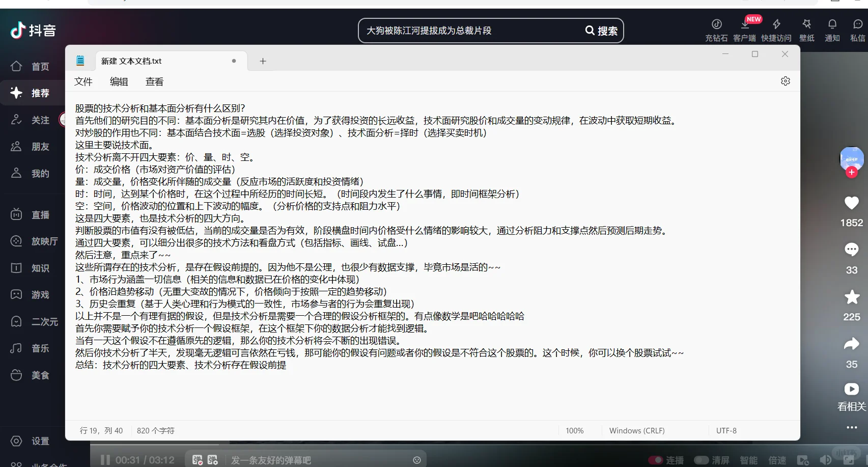868x467 pixels.
Task: Select 推荐 in the Douyin sidebar
Action: [x=31, y=93]
